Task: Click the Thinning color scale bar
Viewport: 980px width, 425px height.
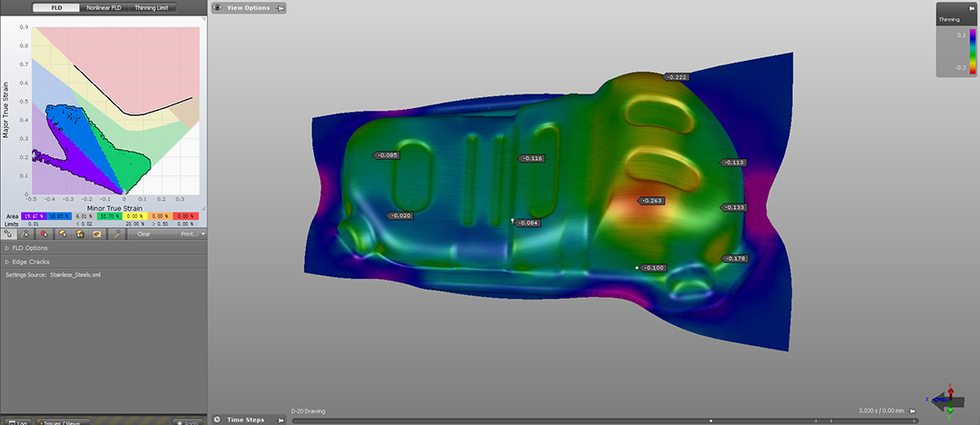Action: pos(972,52)
